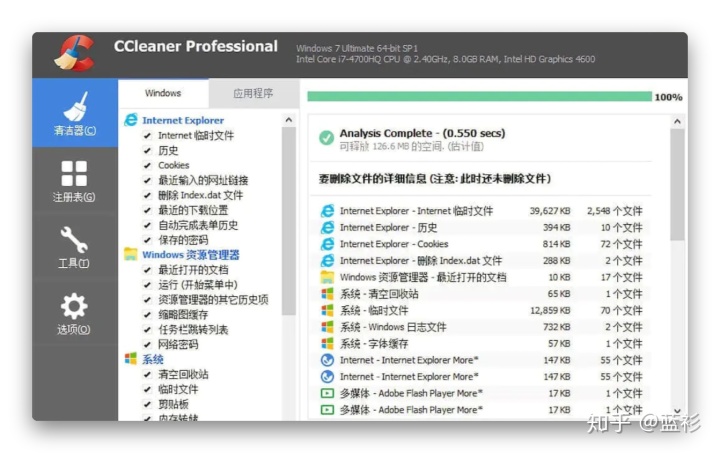
Task: Open the 工具 tools wrench section
Action: pyautogui.click(x=74, y=247)
